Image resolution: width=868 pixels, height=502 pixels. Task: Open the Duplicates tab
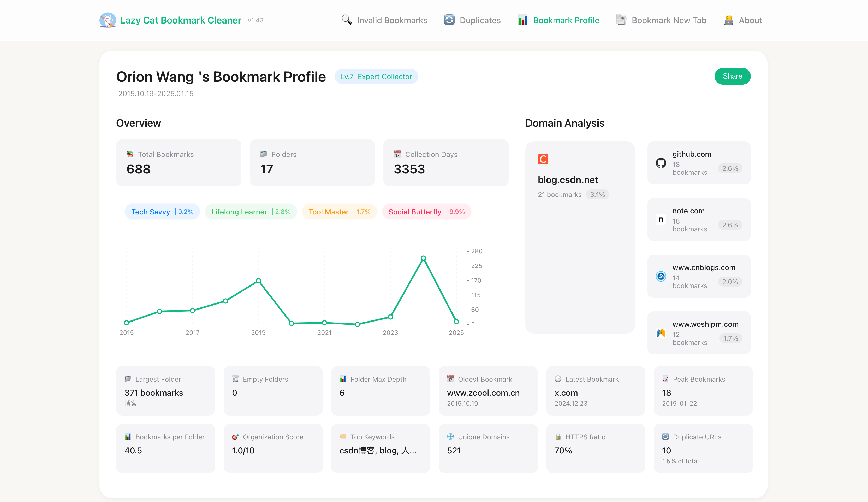tap(480, 20)
